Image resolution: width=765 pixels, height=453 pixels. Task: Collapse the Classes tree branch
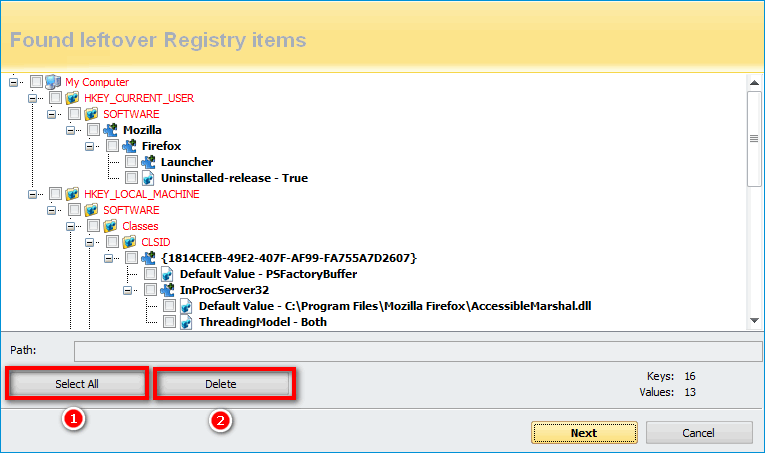coord(71,226)
